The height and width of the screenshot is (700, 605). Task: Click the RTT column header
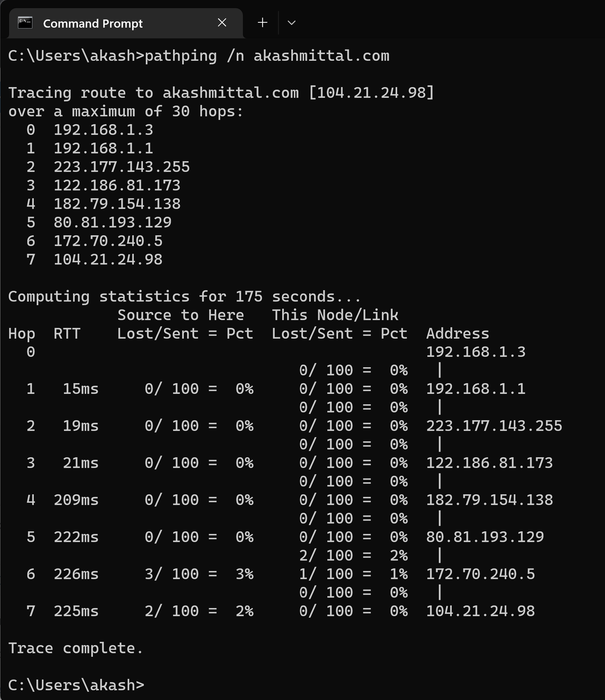[67, 333]
